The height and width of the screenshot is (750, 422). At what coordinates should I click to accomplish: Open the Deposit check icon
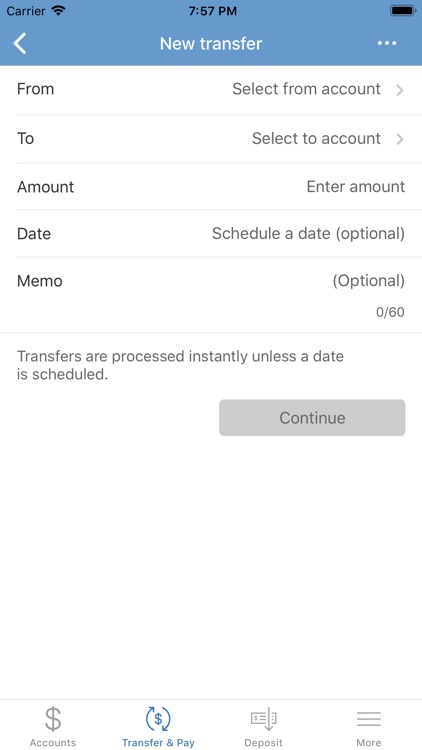(264, 719)
